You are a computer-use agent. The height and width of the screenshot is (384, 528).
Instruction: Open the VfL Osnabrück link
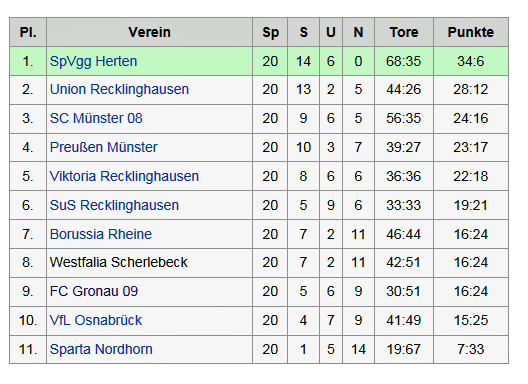[x=96, y=321]
